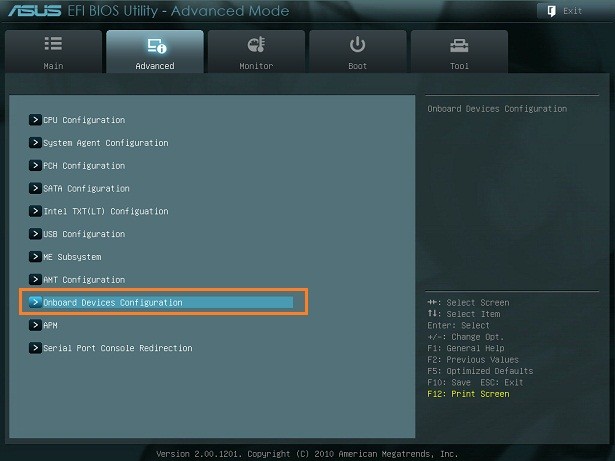Select SATA Configuration entry
The width and height of the screenshot is (615, 461).
(x=86, y=188)
